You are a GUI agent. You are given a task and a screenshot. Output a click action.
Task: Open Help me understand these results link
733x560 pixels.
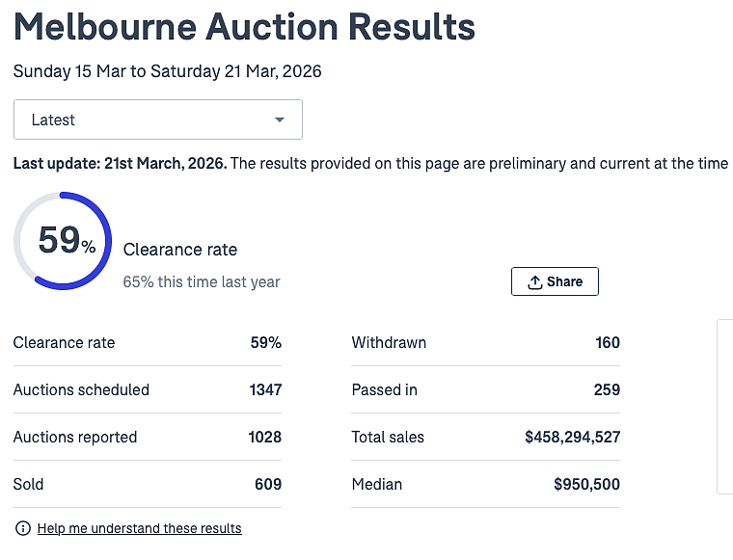pyautogui.click(x=139, y=528)
